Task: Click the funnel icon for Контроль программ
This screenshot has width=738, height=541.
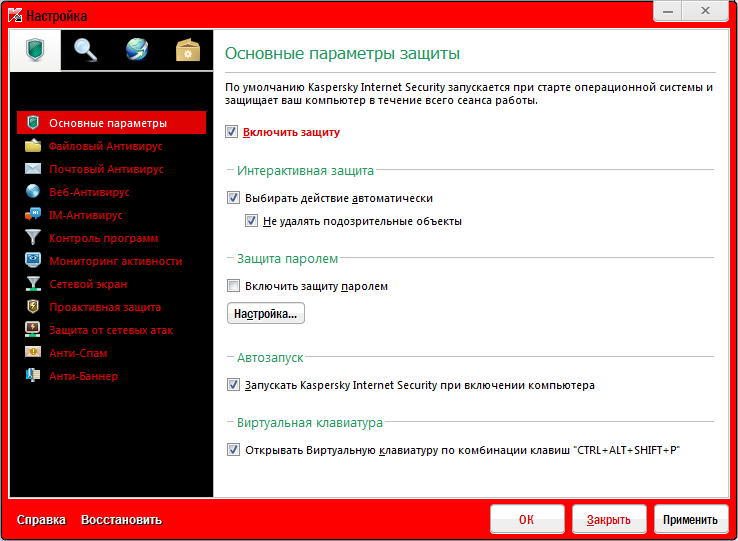Action: point(33,237)
